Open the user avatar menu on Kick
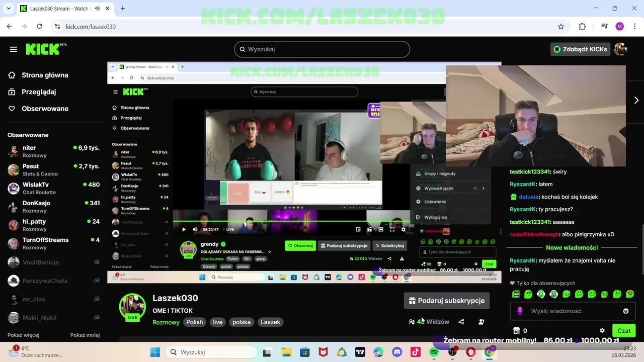 pyautogui.click(x=620, y=49)
